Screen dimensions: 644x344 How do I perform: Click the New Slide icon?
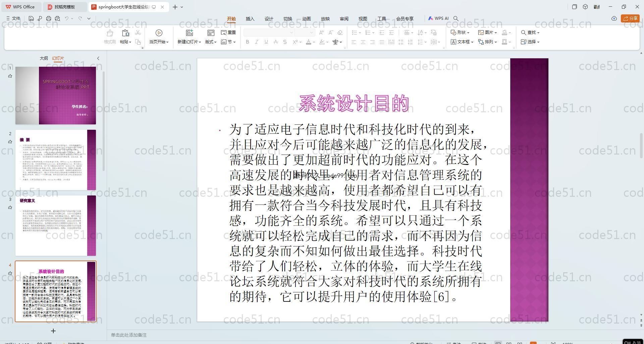[190, 33]
